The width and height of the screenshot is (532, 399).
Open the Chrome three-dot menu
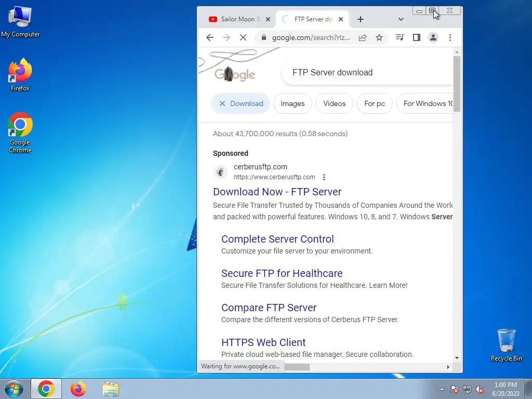click(450, 37)
